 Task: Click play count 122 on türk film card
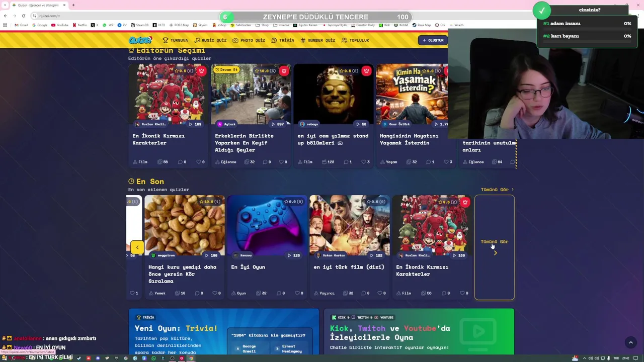376,255
